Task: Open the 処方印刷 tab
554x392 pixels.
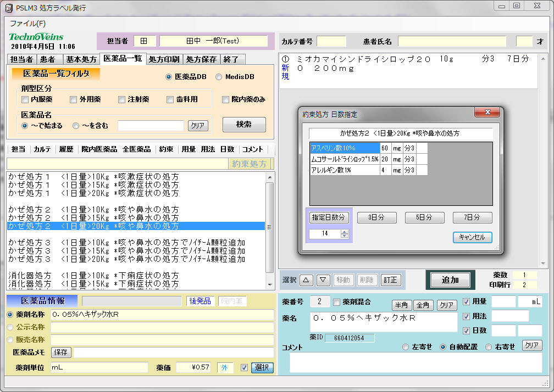Action: [x=164, y=59]
